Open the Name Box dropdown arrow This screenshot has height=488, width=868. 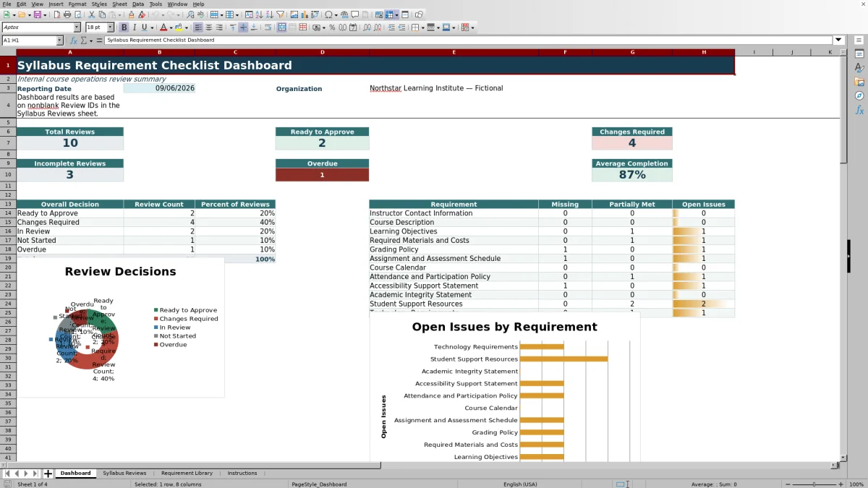pyautogui.click(x=59, y=40)
